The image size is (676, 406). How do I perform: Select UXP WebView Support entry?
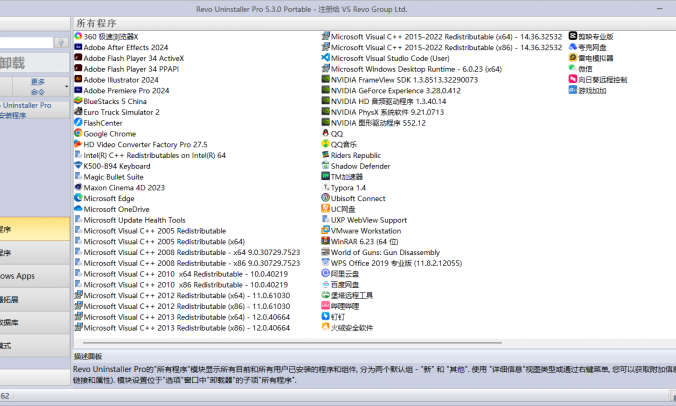(x=364, y=220)
